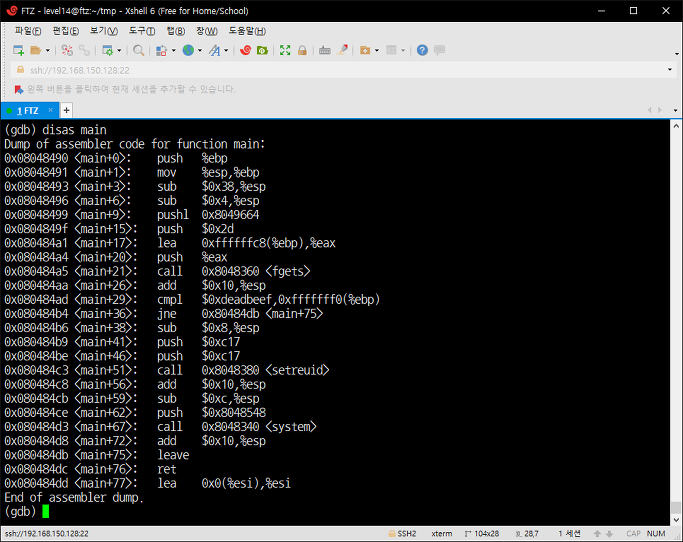Click the terminal scrollbar down arrow
The image size is (683, 542).
(676, 520)
